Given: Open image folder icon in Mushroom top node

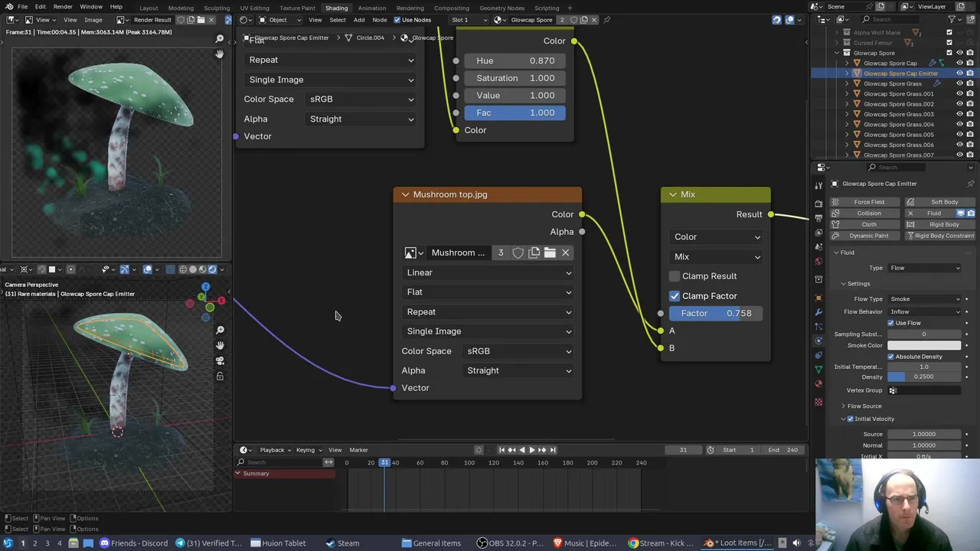Looking at the screenshot, I should 550,253.
